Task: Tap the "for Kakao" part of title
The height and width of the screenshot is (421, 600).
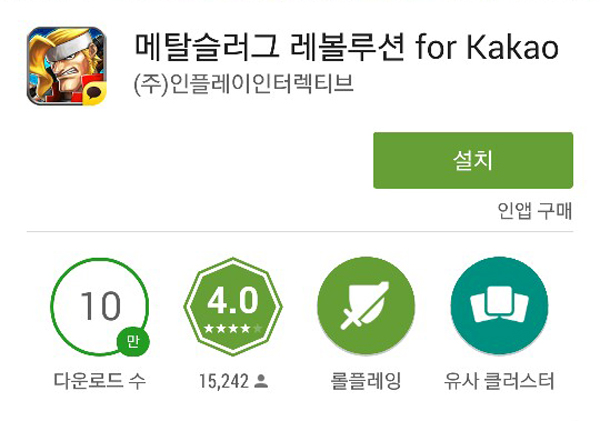Action: pos(487,47)
